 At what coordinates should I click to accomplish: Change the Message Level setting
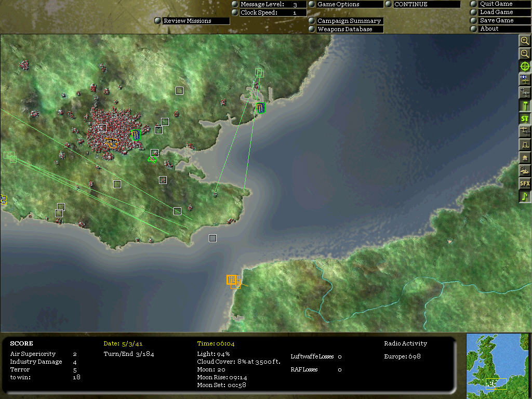273,4
